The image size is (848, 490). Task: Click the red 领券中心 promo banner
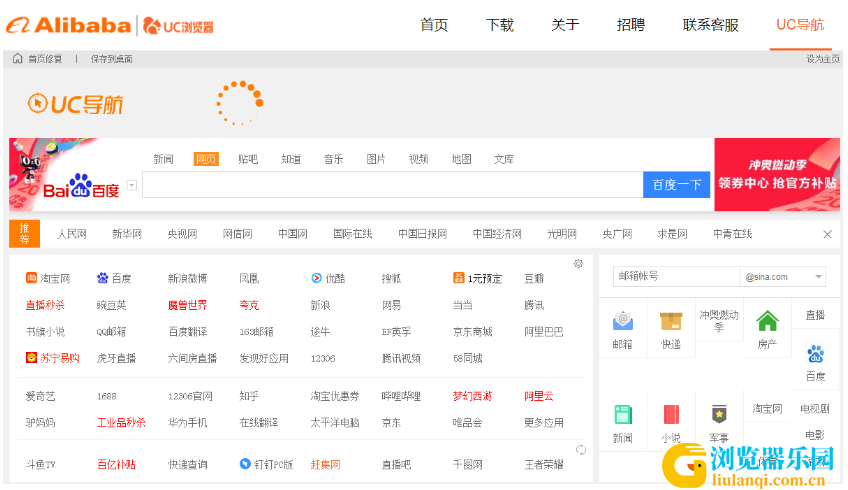tap(777, 174)
